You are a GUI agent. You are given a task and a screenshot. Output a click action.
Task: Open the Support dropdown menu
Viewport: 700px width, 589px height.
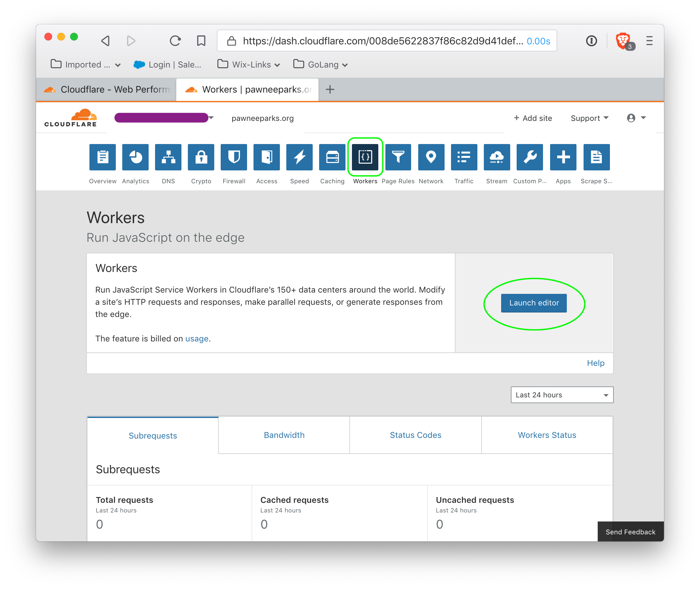pyautogui.click(x=589, y=118)
